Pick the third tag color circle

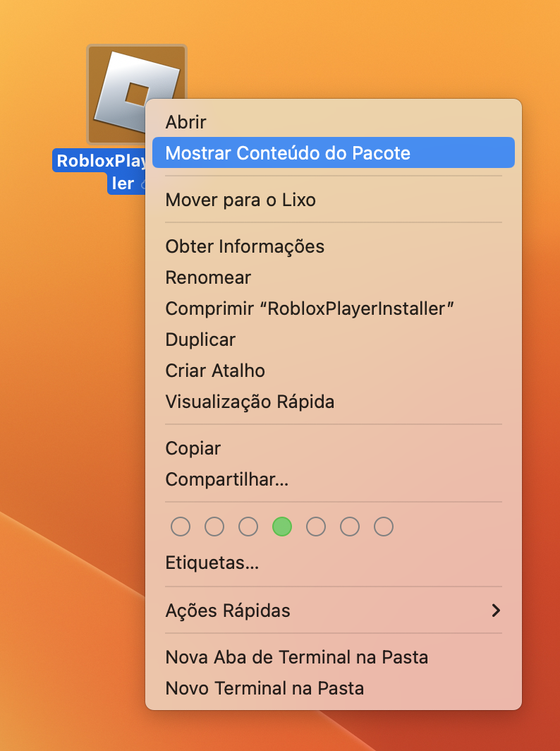[248, 527]
